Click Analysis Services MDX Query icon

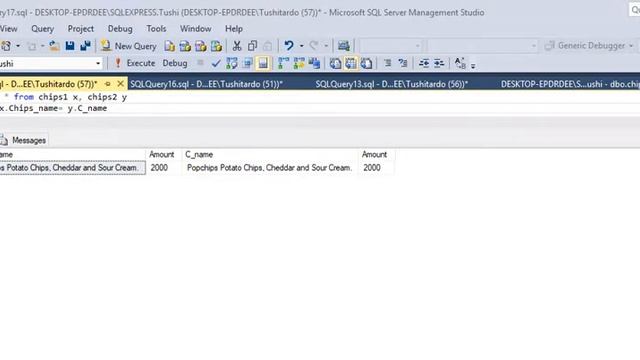tap(185, 46)
